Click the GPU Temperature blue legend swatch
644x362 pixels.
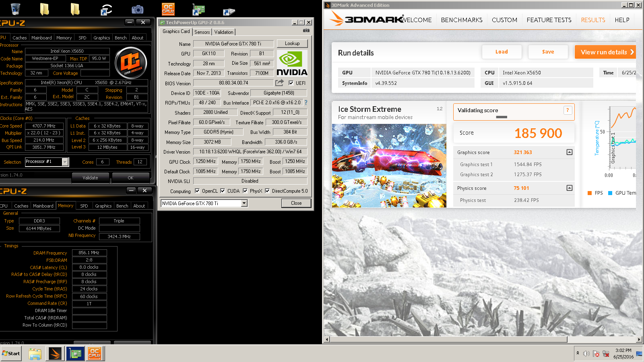610,193
